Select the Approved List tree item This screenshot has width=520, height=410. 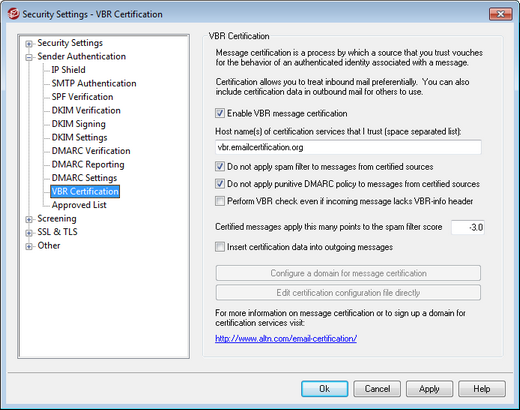point(79,205)
